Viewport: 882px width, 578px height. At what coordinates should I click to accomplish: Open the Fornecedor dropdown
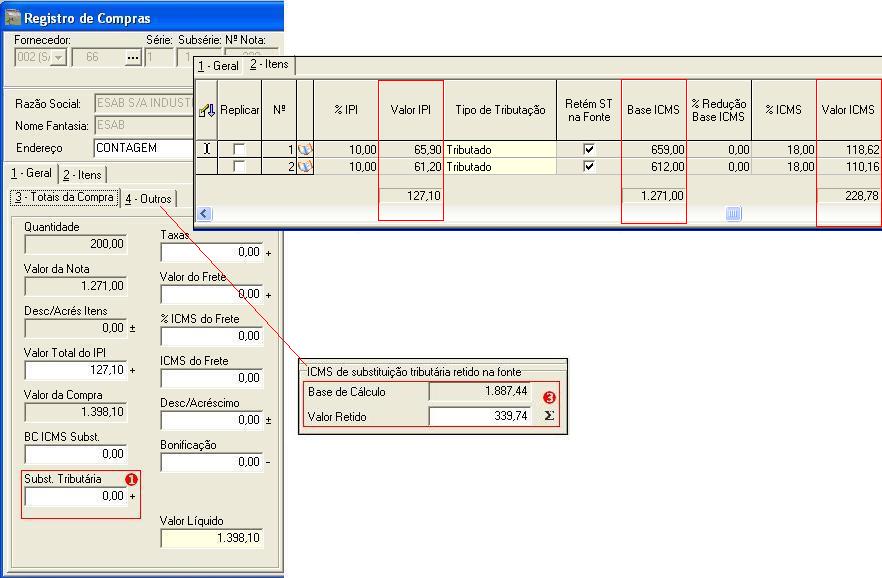point(58,58)
